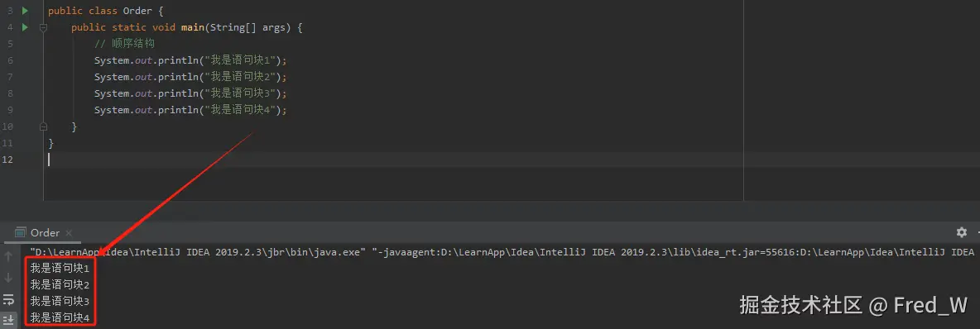
Task: Click the println line with 我是语句块4
Action: tap(190, 110)
